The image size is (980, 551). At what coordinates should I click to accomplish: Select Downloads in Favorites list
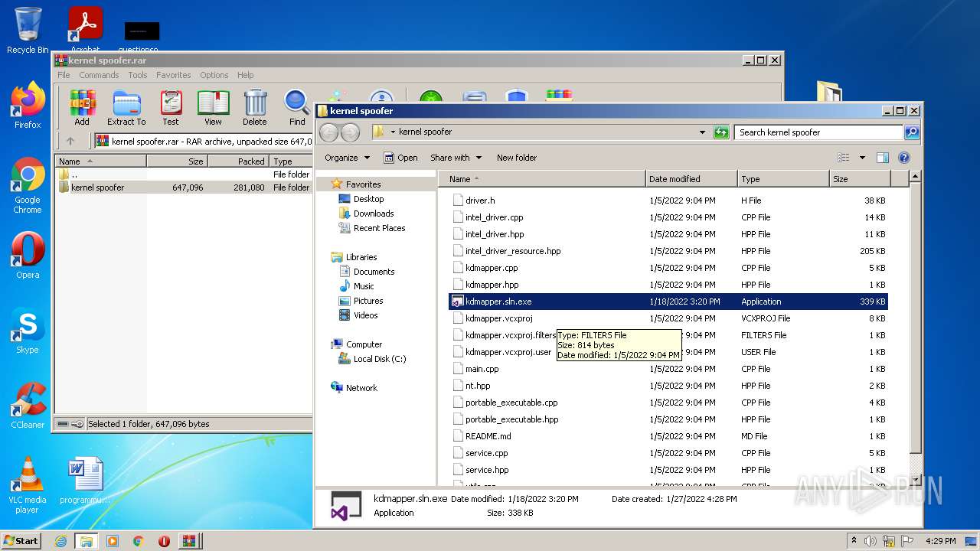coord(374,214)
